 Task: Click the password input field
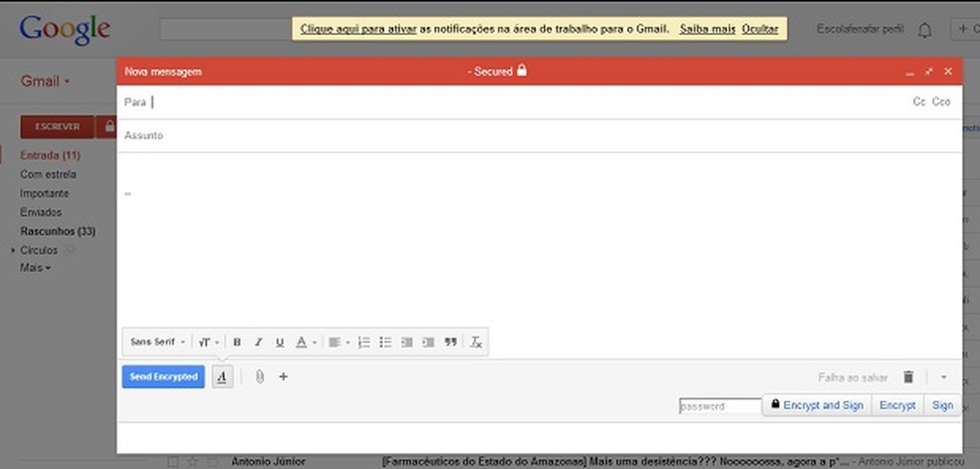click(x=720, y=406)
